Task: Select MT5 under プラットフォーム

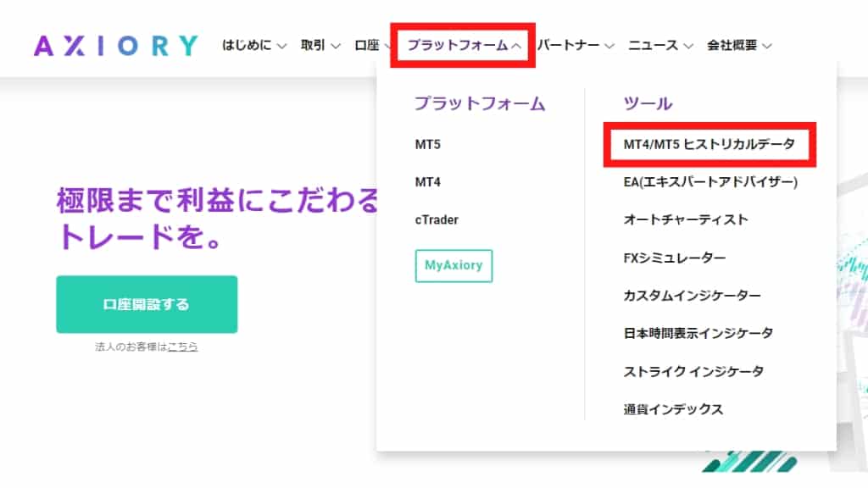Action: click(x=427, y=144)
